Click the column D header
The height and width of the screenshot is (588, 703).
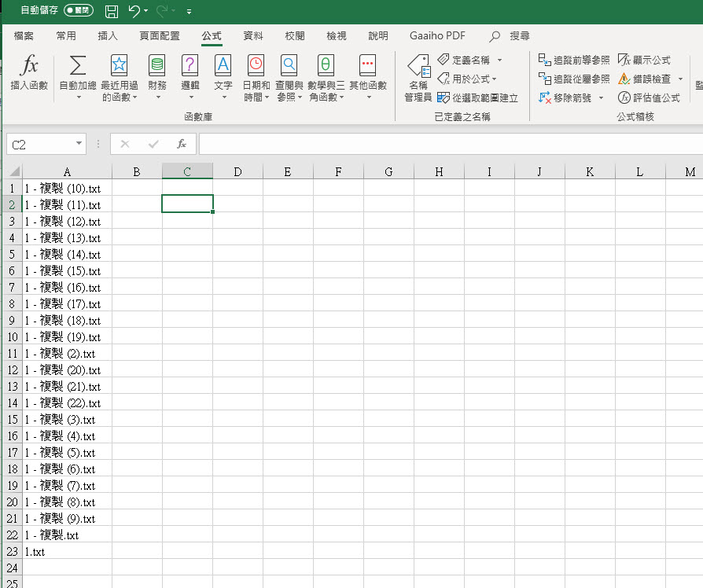[x=237, y=171]
